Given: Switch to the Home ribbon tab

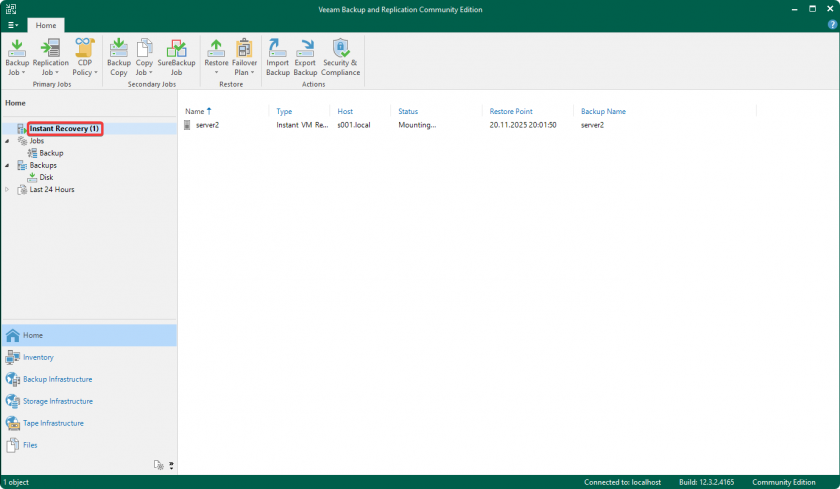Looking at the screenshot, I should (x=45, y=24).
